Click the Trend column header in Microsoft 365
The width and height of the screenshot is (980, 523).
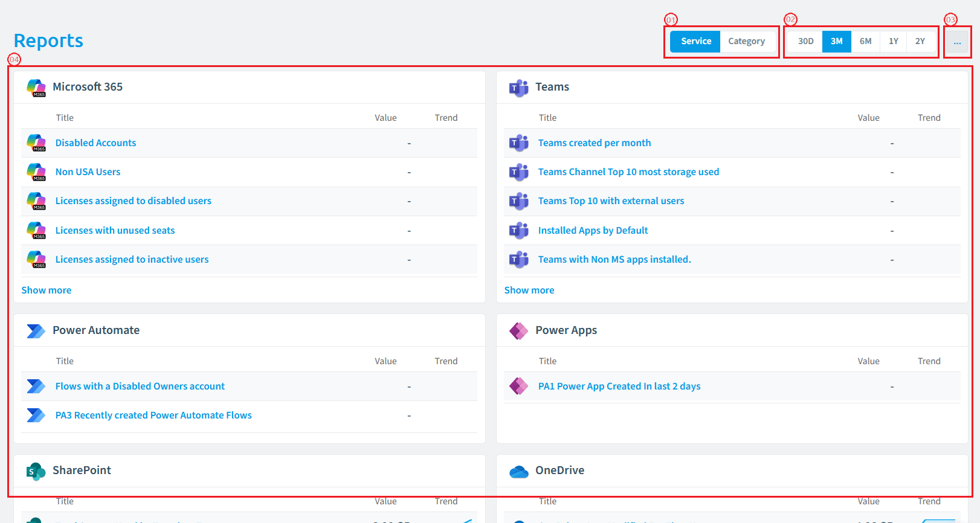[446, 118]
